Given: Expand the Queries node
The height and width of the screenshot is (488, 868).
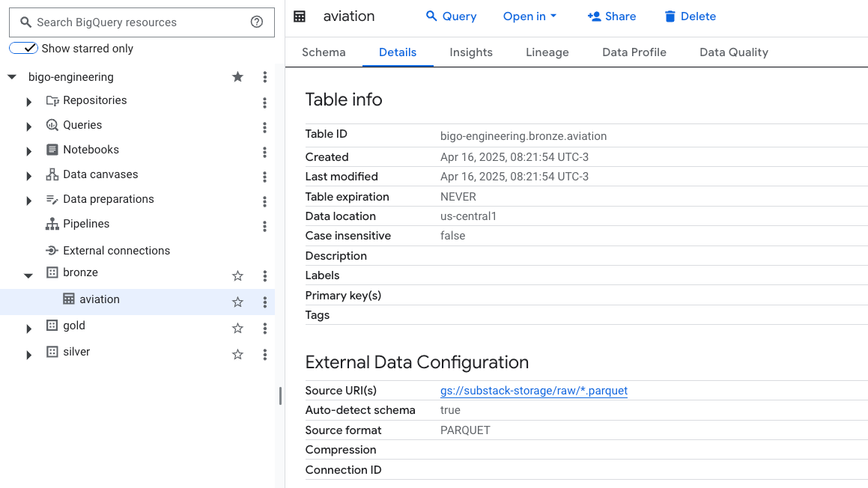Looking at the screenshot, I should pyautogui.click(x=28, y=126).
